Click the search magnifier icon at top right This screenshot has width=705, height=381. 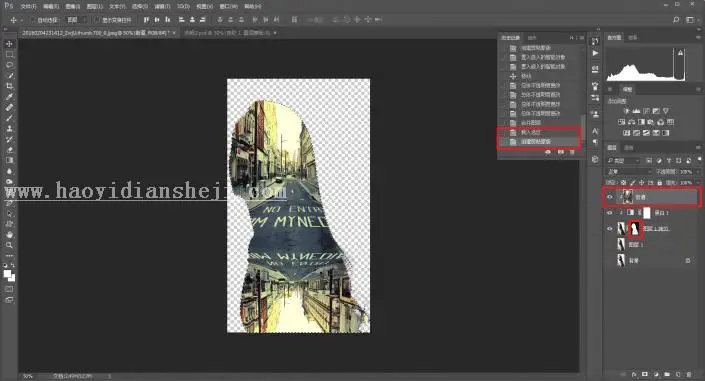point(676,20)
